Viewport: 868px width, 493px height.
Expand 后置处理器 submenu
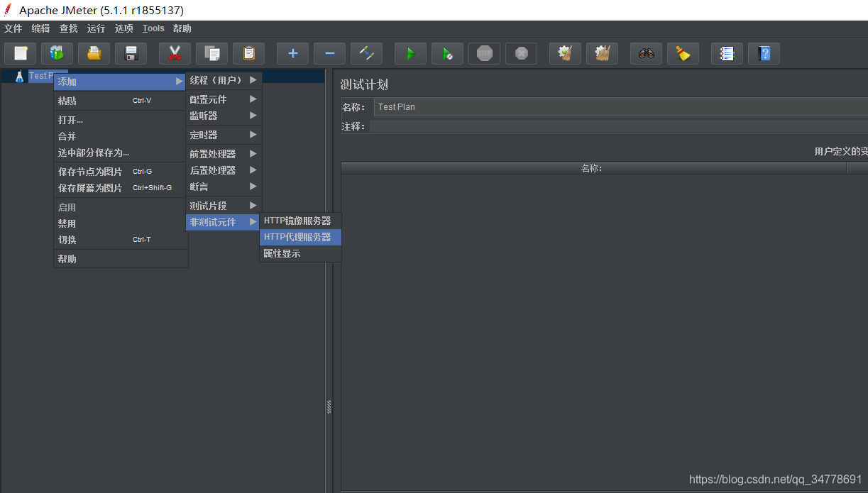coord(224,170)
